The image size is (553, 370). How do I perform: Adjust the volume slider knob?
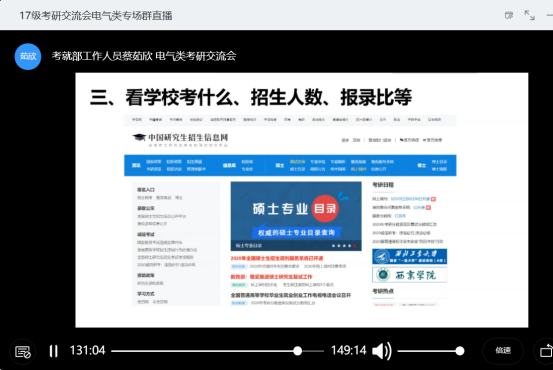[x=460, y=351]
